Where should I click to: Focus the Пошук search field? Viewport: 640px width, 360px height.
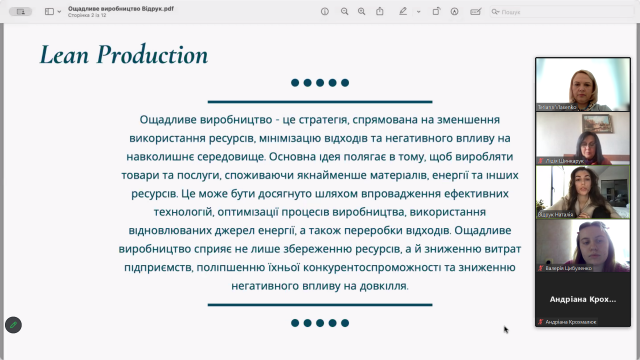pos(562,12)
